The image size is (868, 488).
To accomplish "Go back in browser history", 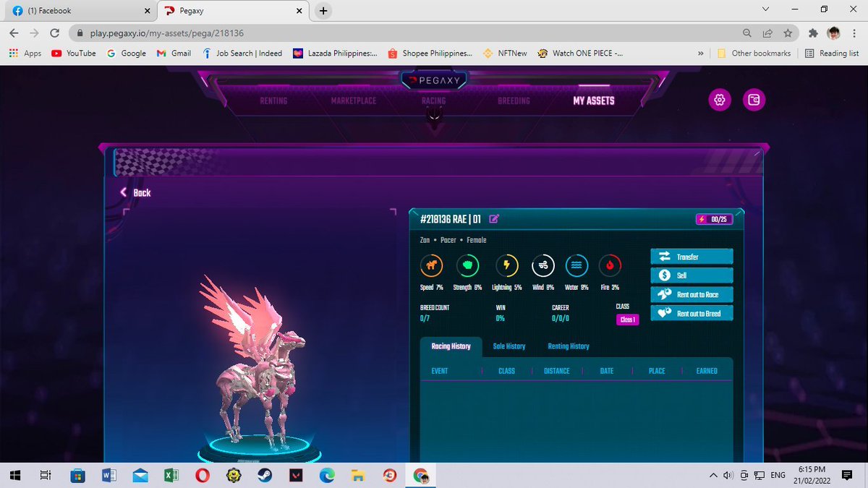I will pos(14,33).
